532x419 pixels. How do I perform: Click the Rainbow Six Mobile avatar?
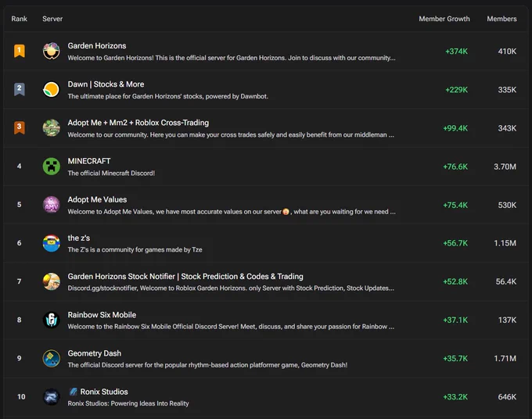pos(51,320)
